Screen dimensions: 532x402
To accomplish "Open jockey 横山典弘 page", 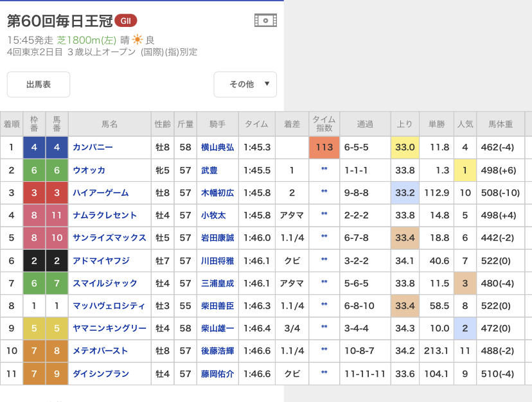I will click(217, 148).
